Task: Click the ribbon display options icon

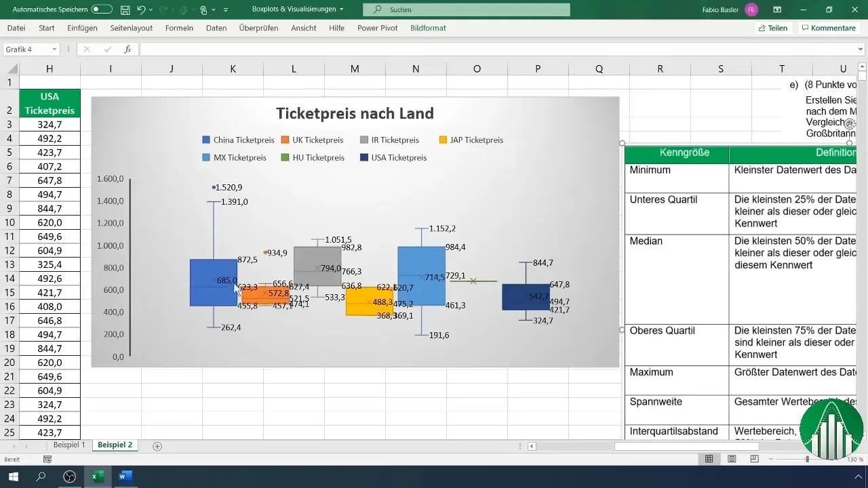Action: click(777, 9)
